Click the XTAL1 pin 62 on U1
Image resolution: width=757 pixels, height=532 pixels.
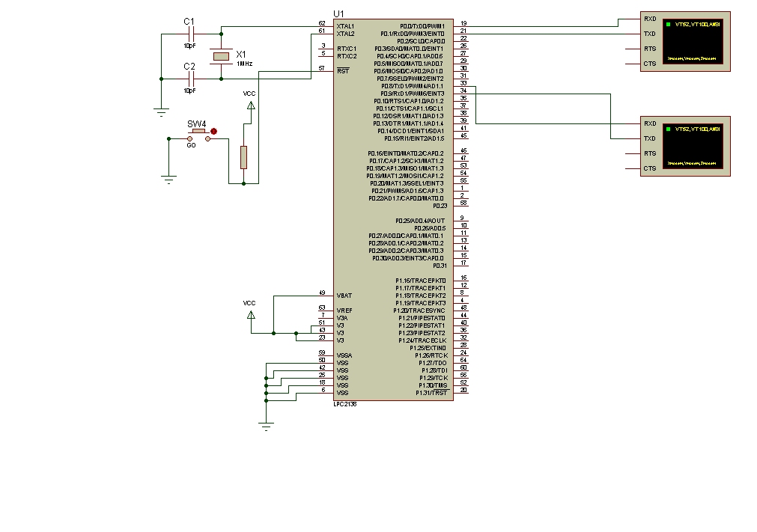point(322,26)
